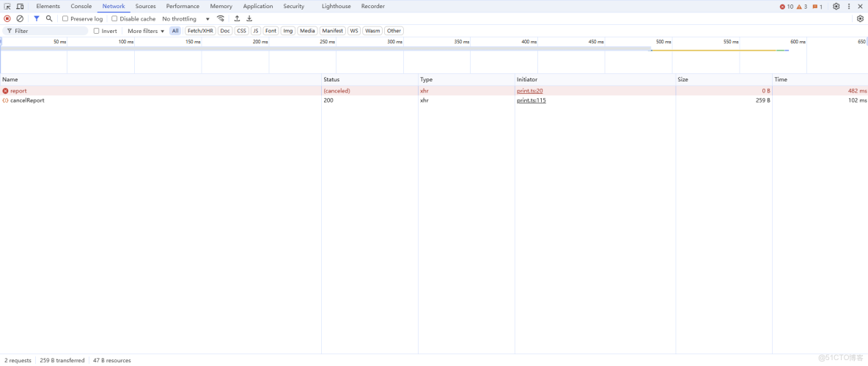Filter requests by Media

coord(307,31)
